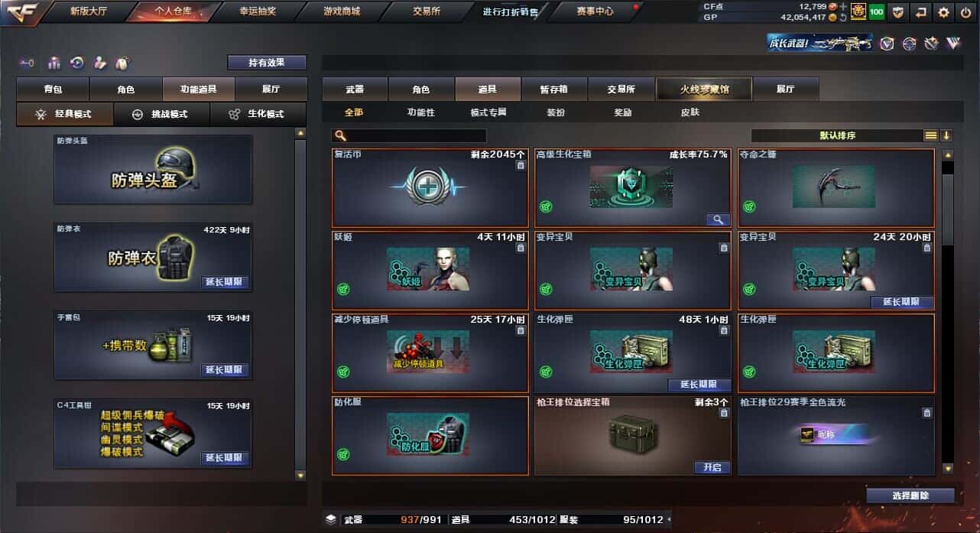Refresh the GP balance icon
Viewport: 980px width, 533px height.
[843, 17]
